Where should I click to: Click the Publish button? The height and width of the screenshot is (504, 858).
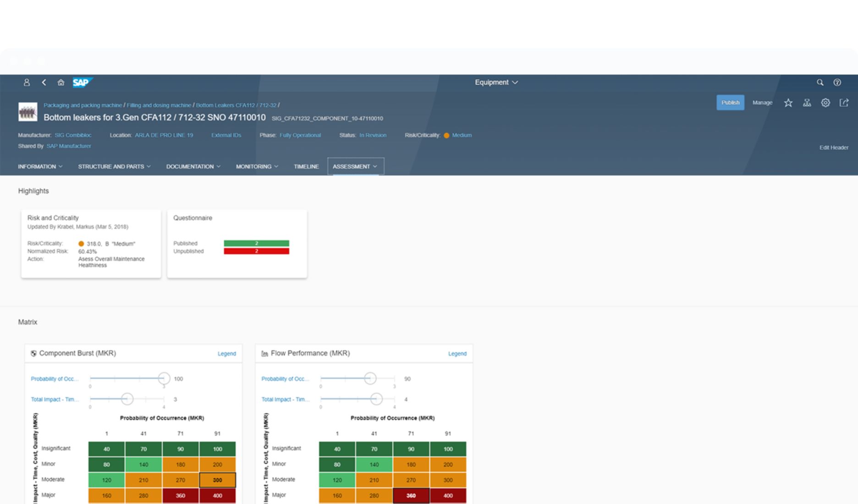tap(730, 103)
